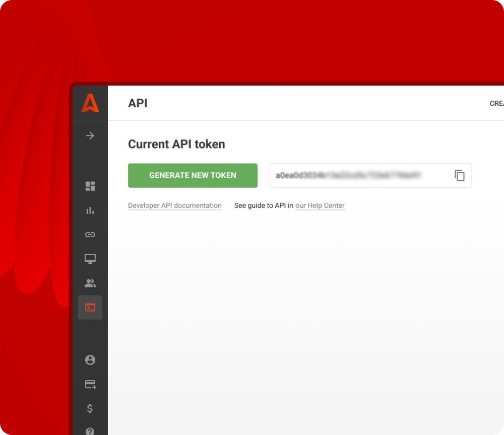Screen dimensions: 504x435
Task: Open the monitor screen icon in sidebar
Action: tap(90, 259)
